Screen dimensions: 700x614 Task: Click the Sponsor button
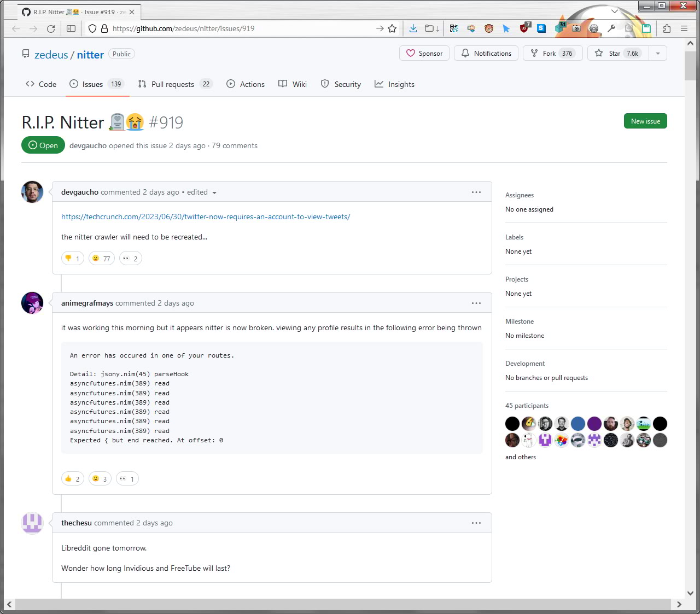click(424, 53)
